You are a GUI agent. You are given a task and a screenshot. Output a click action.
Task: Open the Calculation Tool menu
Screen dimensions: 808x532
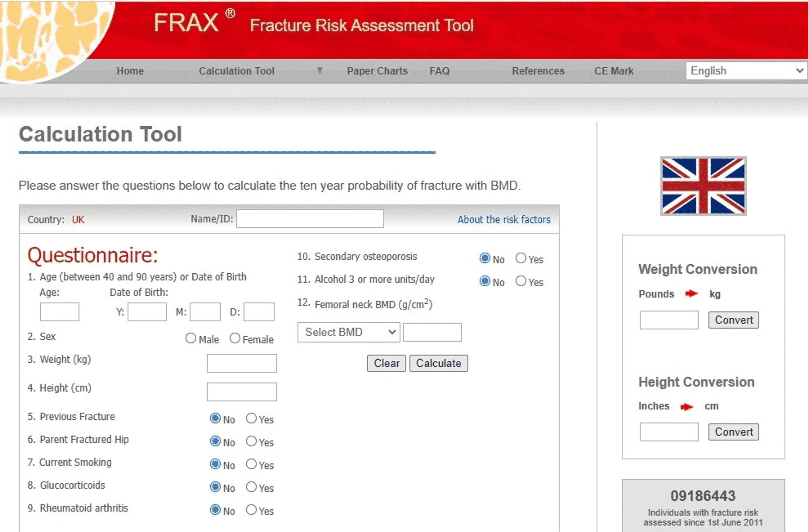click(x=237, y=70)
